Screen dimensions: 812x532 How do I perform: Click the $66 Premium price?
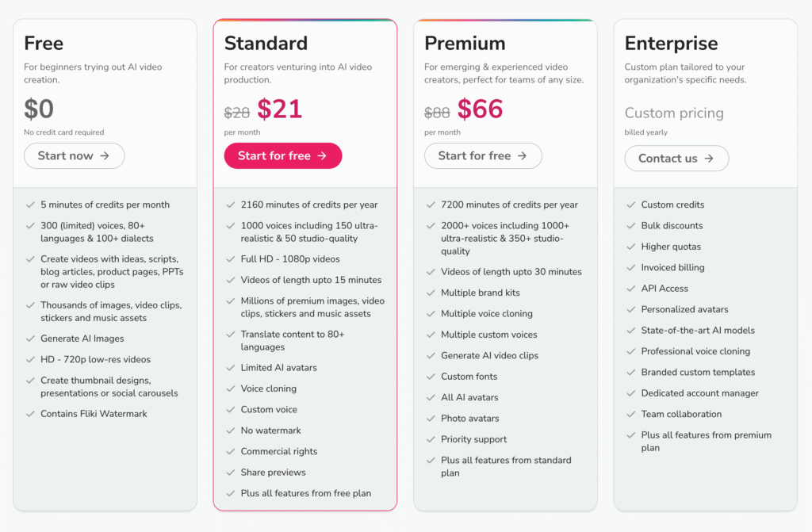click(x=480, y=109)
